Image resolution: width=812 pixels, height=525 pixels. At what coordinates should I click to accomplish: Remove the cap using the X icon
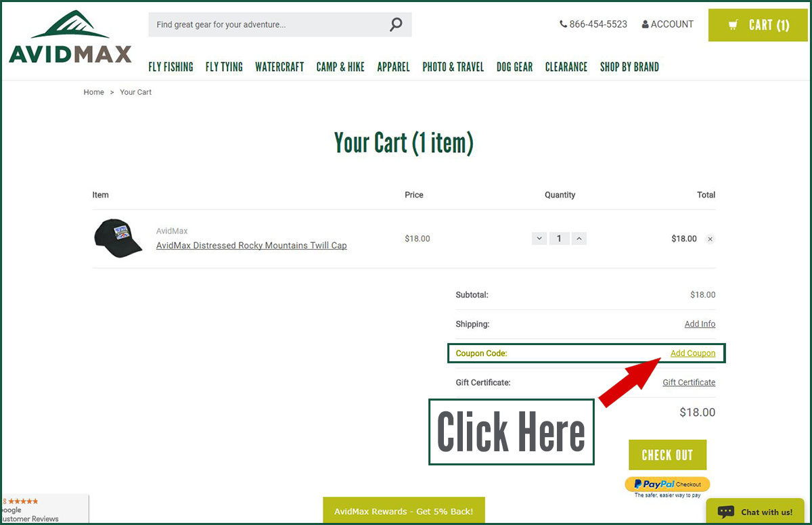click(x=710, y=239)
